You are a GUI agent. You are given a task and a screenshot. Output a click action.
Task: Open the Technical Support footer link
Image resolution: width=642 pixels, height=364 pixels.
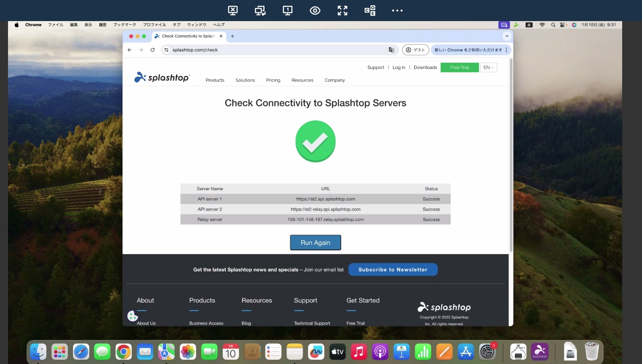pos(312,324)
